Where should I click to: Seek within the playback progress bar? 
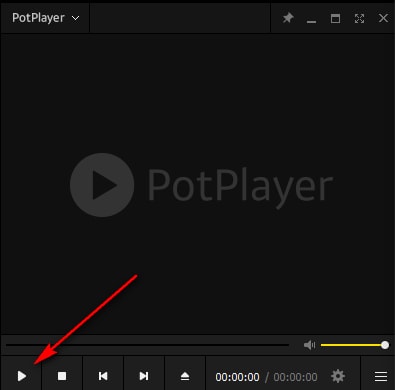click(x=147, y=345)
